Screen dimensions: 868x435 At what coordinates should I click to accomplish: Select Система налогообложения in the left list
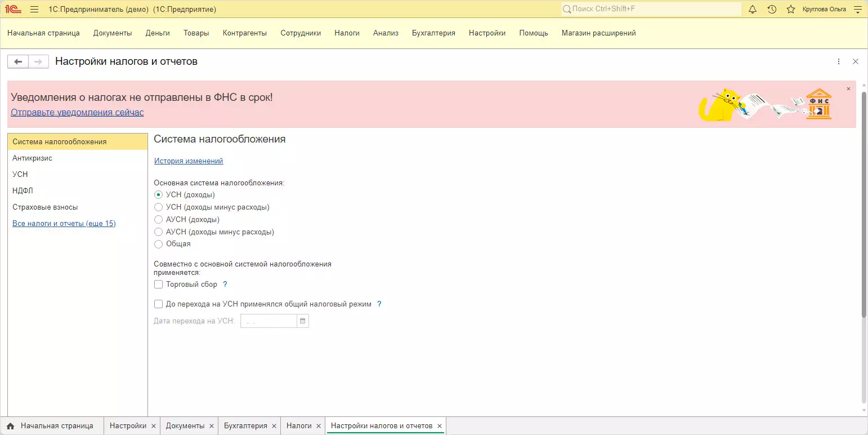click(78, 142)
